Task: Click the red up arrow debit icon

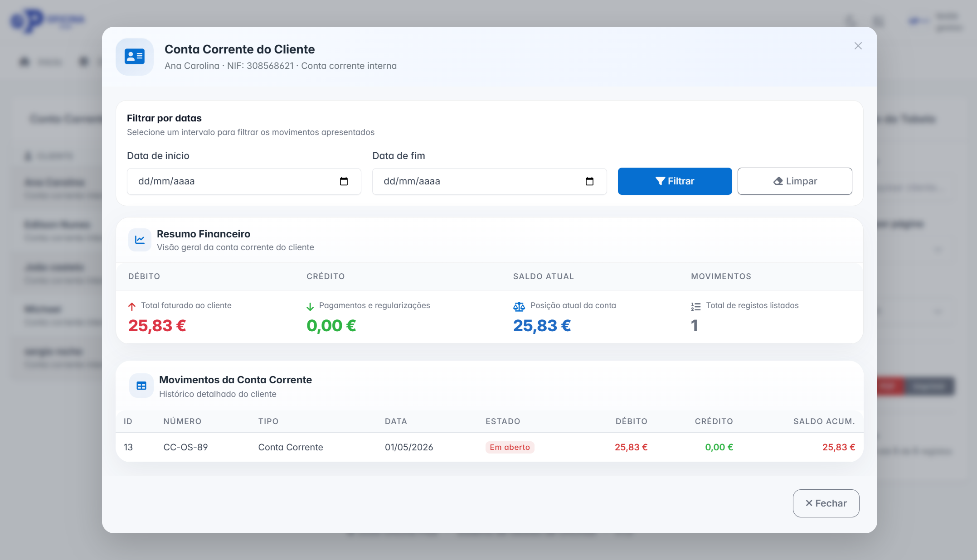Action: point(132,307)
